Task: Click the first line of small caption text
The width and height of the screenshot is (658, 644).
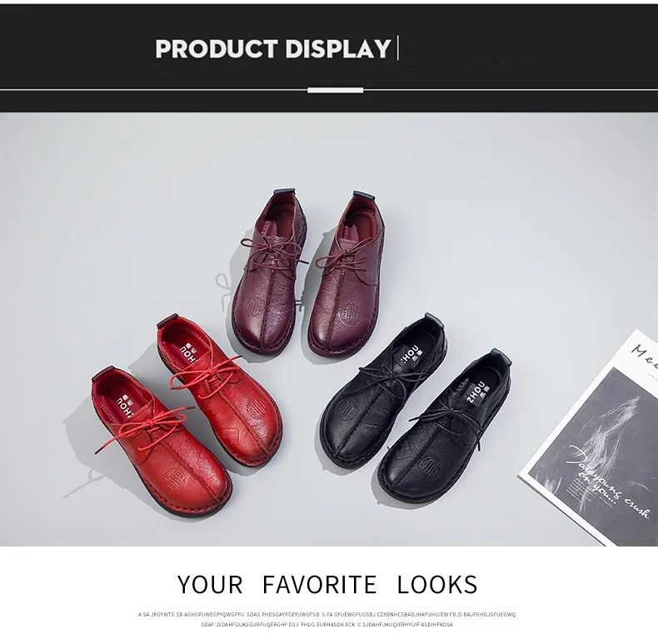Action: pos(327,615)
